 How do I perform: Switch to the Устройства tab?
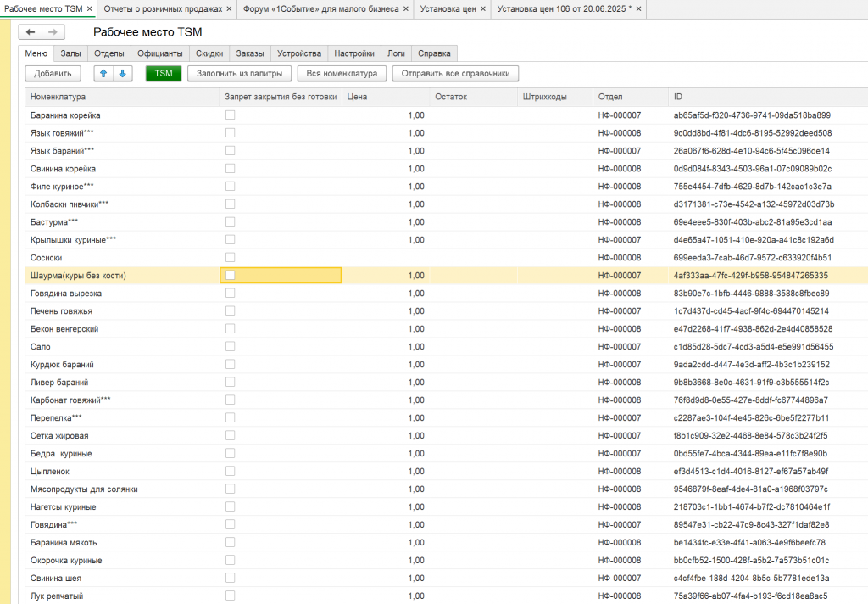(x=299, y=53)
